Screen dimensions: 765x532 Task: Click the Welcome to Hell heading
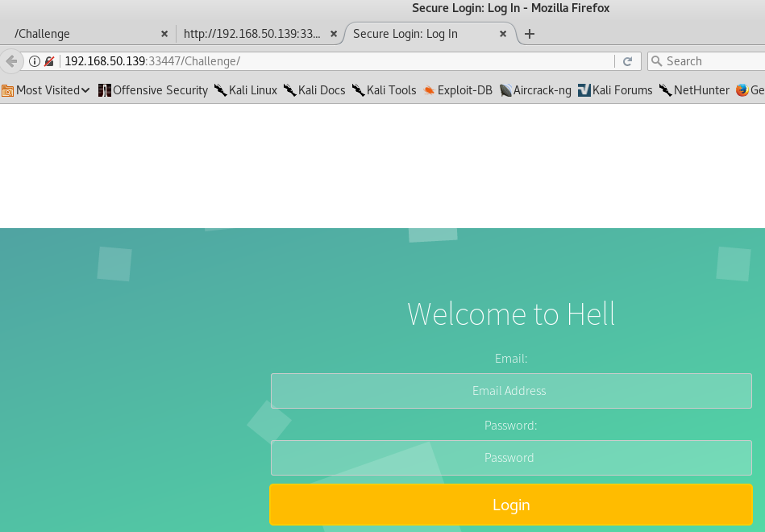(x=511, y=314)
